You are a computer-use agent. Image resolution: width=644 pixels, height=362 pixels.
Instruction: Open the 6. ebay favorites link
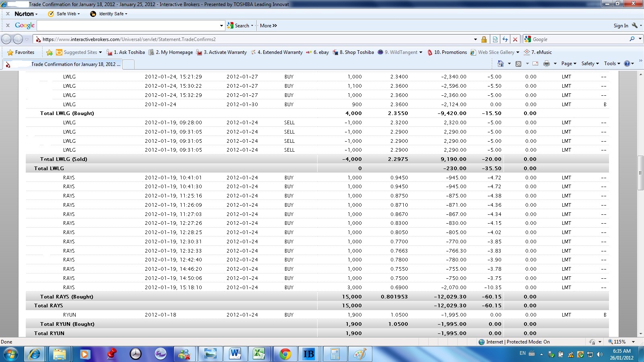(x=318, y=52)
